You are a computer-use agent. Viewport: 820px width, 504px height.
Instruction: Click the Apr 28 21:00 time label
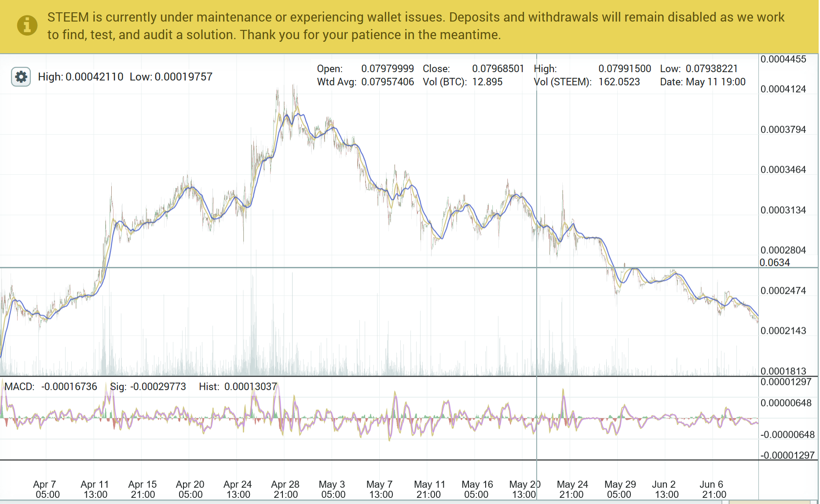click(x=286, y=489)
